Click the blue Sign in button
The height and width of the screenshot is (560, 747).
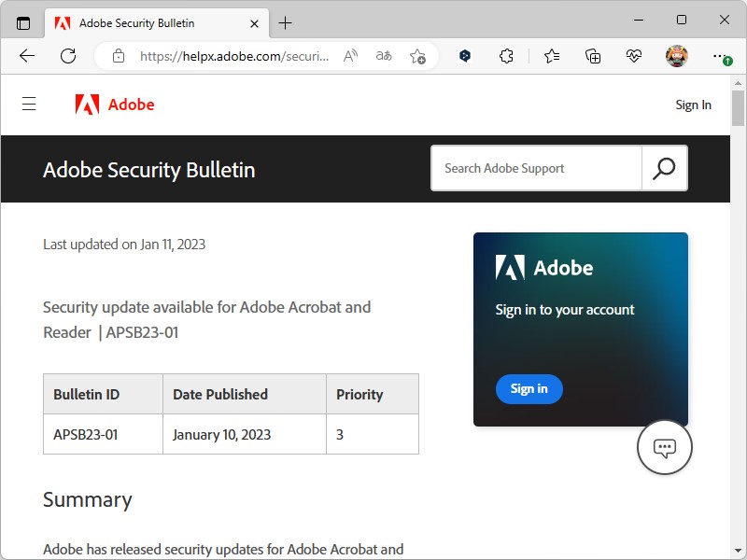coord(529,389)
